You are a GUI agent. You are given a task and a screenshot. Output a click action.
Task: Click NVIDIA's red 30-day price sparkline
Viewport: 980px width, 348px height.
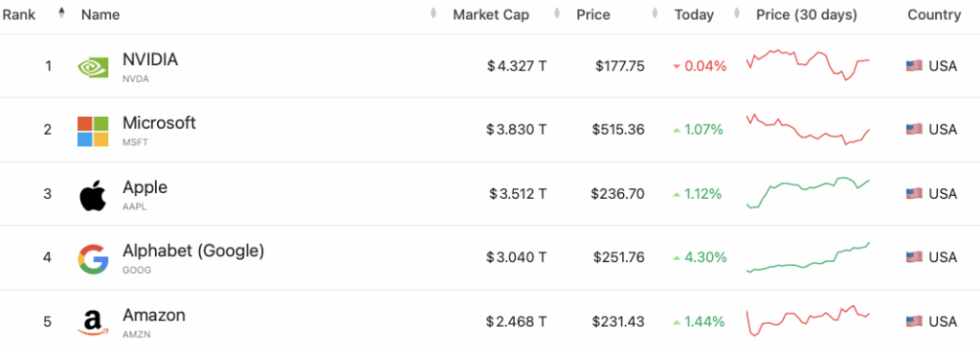[808, 65]
